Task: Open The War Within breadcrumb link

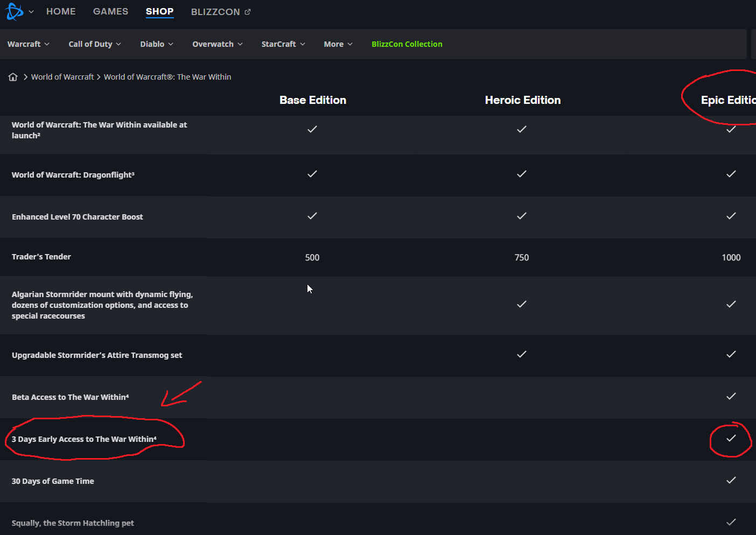Action: 167,77
